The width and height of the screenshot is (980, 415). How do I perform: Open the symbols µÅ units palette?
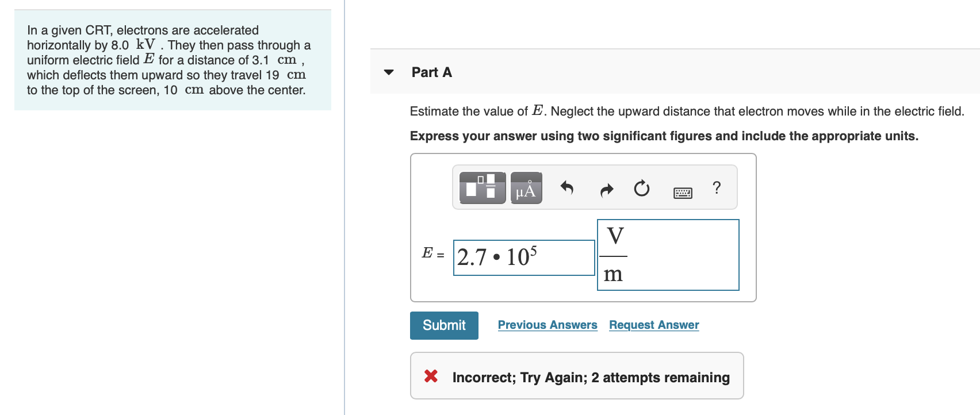click(x=526, y=188)
